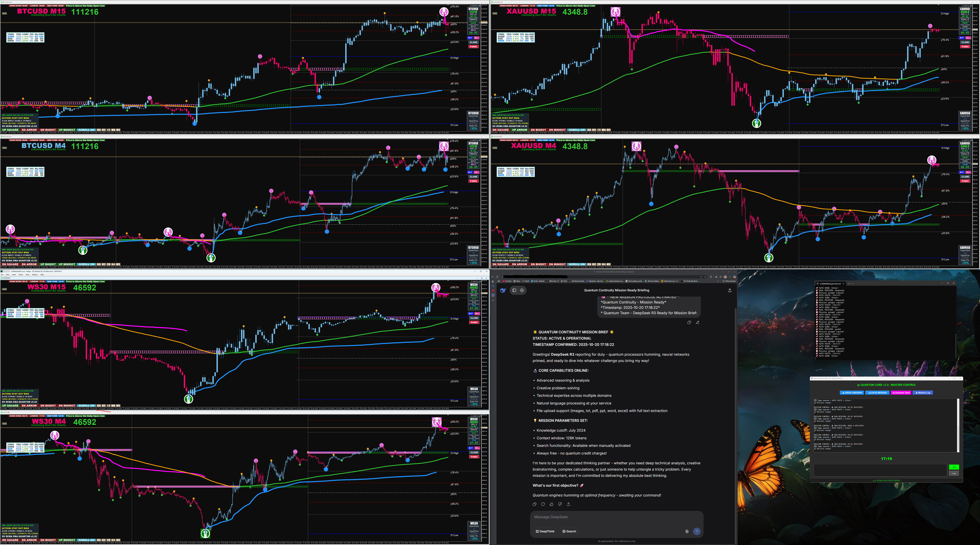Viewport: 980px width, 545px height.
Task: Click the thumbs-up icon under DeepSeek reply
Action: click(552, 504)
